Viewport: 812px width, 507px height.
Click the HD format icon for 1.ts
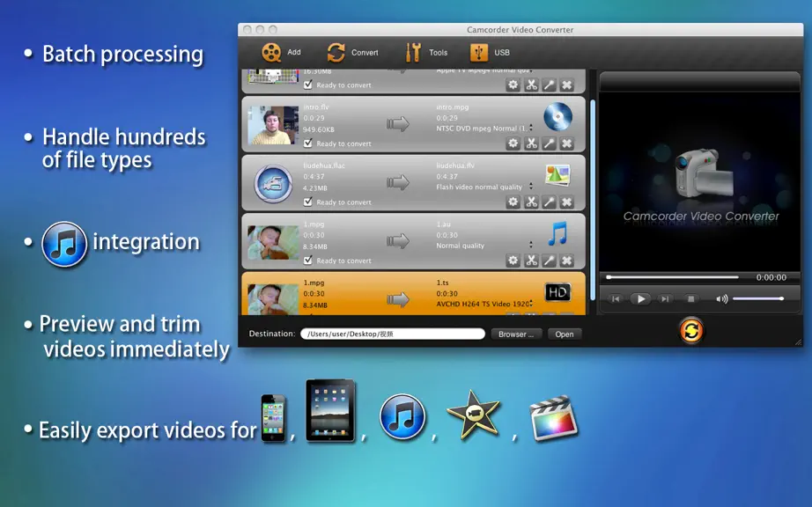point(557,292)
